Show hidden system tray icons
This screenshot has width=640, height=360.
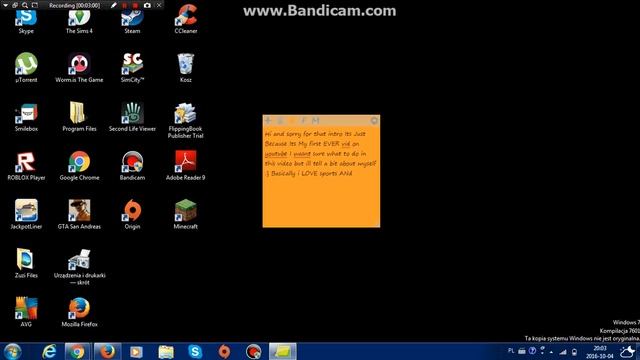(551, 351)
